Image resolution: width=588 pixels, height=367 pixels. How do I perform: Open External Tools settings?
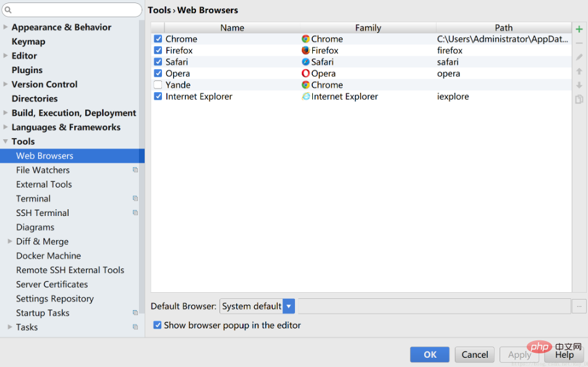[x=44, y=184]
